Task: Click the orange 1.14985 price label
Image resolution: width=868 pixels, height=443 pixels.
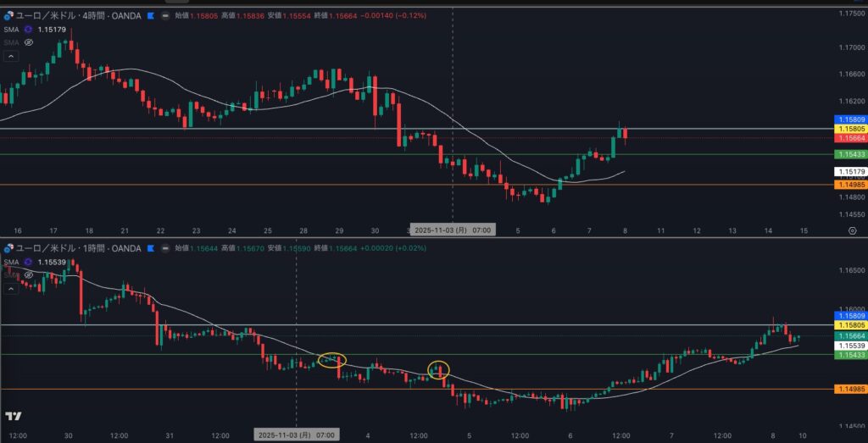Action: coord(850,185)
